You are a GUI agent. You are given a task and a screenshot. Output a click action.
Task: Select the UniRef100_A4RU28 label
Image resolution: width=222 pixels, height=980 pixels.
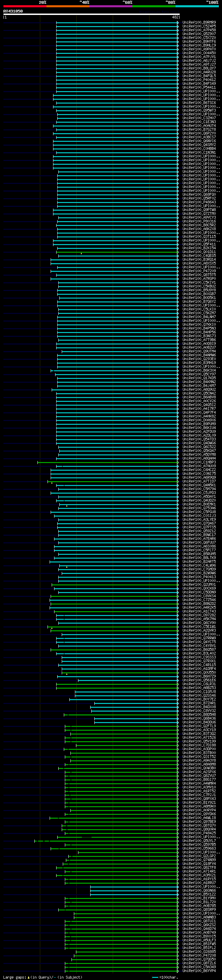(x=199, y=72)
